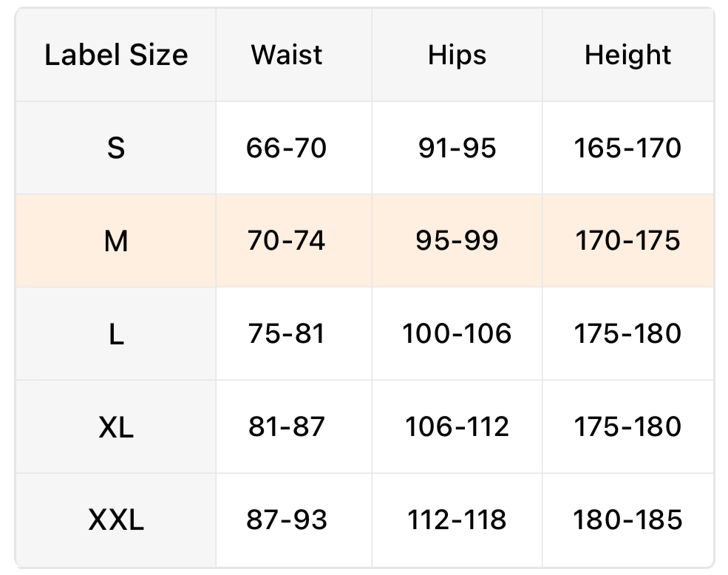Screen dimensions: 728x575
Task: Click the height value 180-185
Action: (x=627, y=520)
